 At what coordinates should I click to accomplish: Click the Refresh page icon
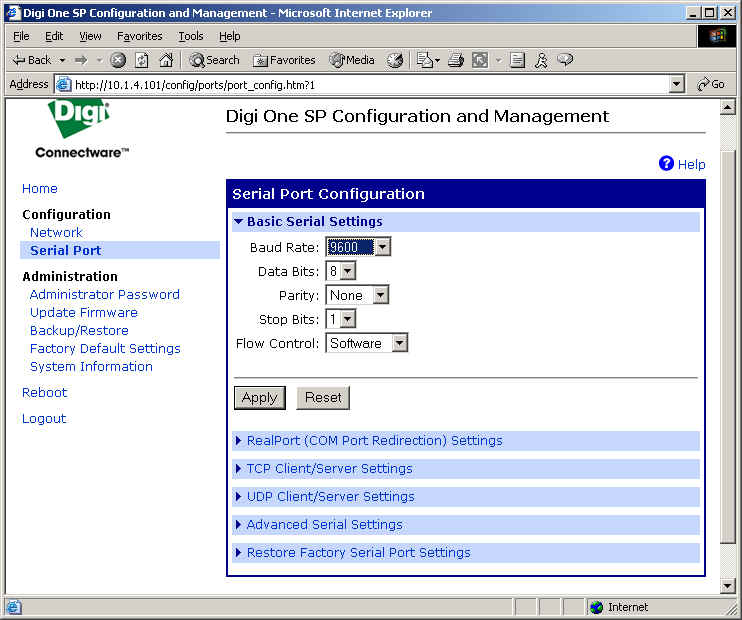pos(142,60)
